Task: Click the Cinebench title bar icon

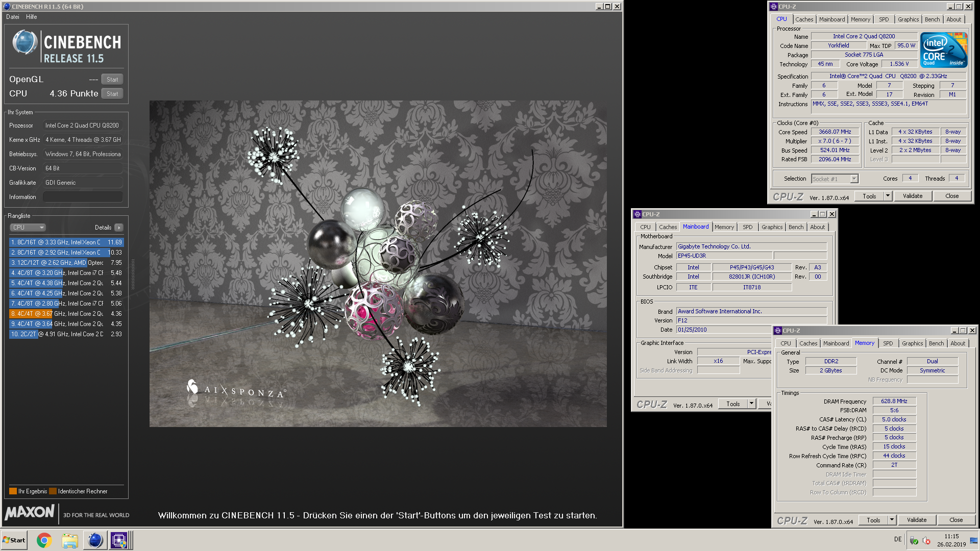Action: pos(7,7)
